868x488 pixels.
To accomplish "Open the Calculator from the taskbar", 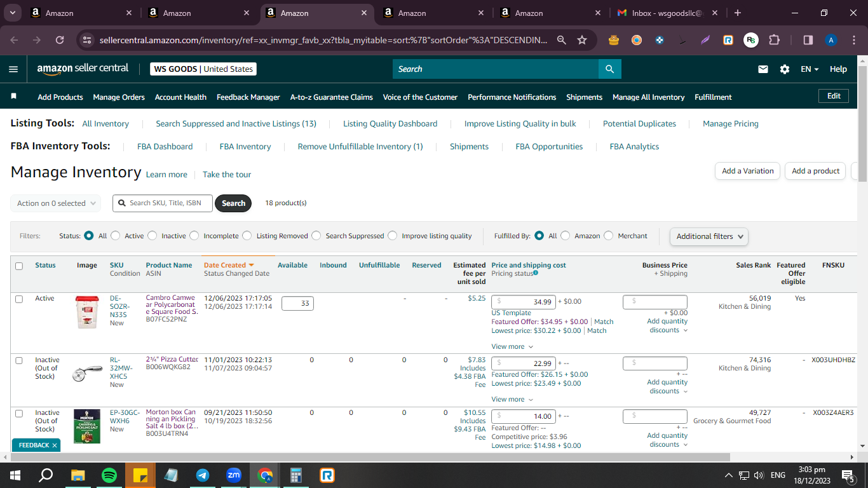I will (x=296, y=475).
